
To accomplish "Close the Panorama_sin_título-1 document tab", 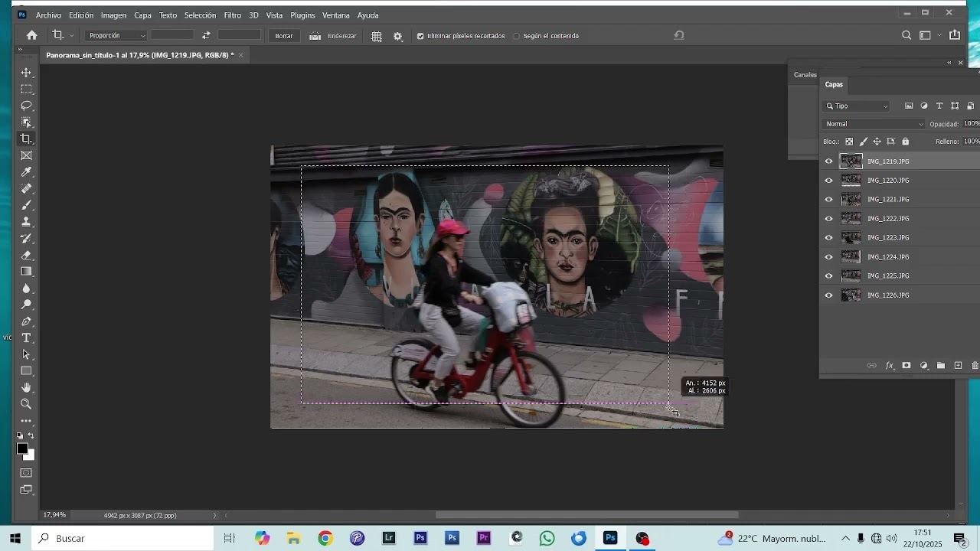I will coord(240,55).
